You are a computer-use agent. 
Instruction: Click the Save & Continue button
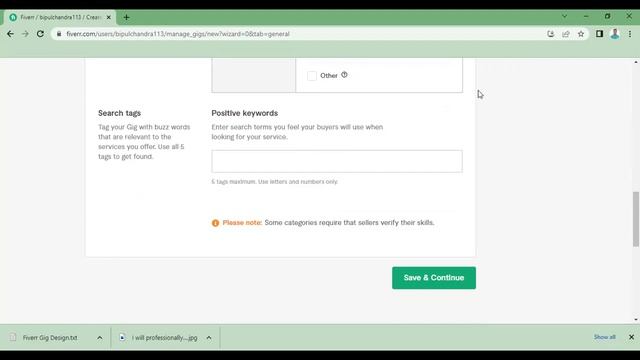click(x=434, y=278)
